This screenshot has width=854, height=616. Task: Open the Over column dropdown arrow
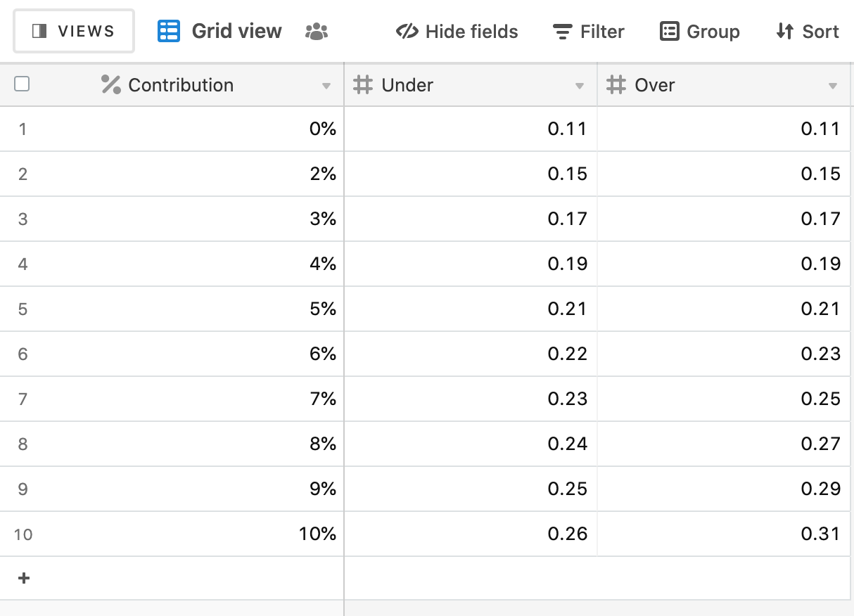[x=833, y=86]
